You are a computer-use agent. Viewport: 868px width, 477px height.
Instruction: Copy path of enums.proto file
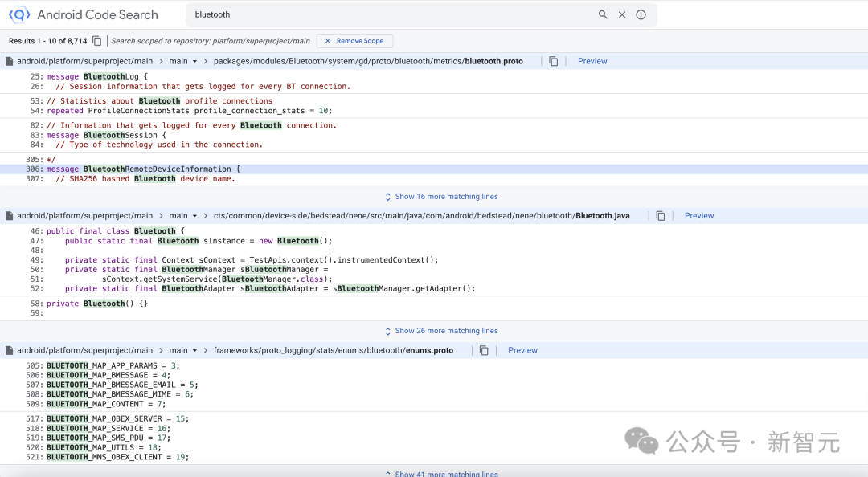pyautogui.click(x=484, y=350)
